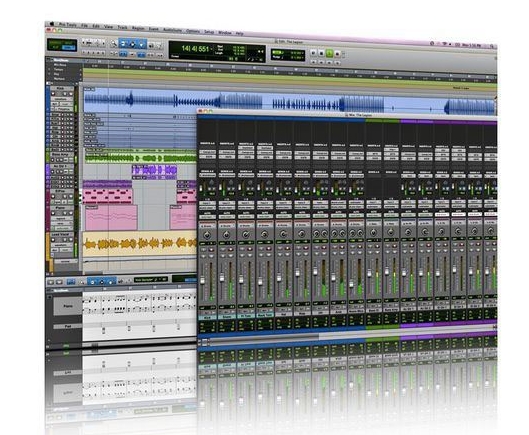This screenshot has height=435, width=529.
Task: Click the Rack Tom channel volume fader
Action: pyautogui.click(x=260, y=281)
